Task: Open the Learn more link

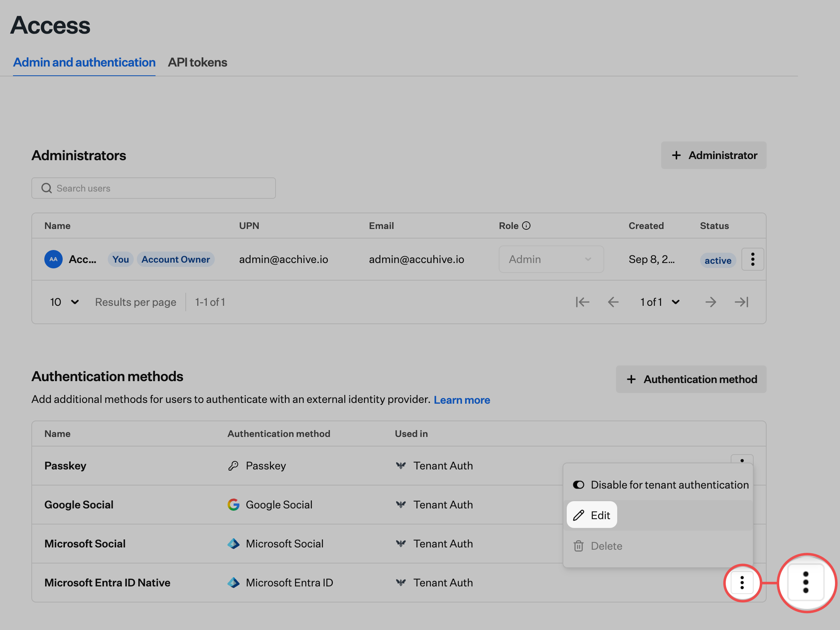Action: tap(462, 400)
